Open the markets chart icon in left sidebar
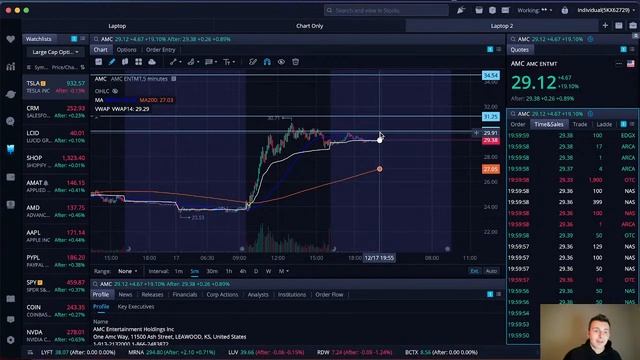The width and height of the screenshot is (640, 360). coord(11,67)
